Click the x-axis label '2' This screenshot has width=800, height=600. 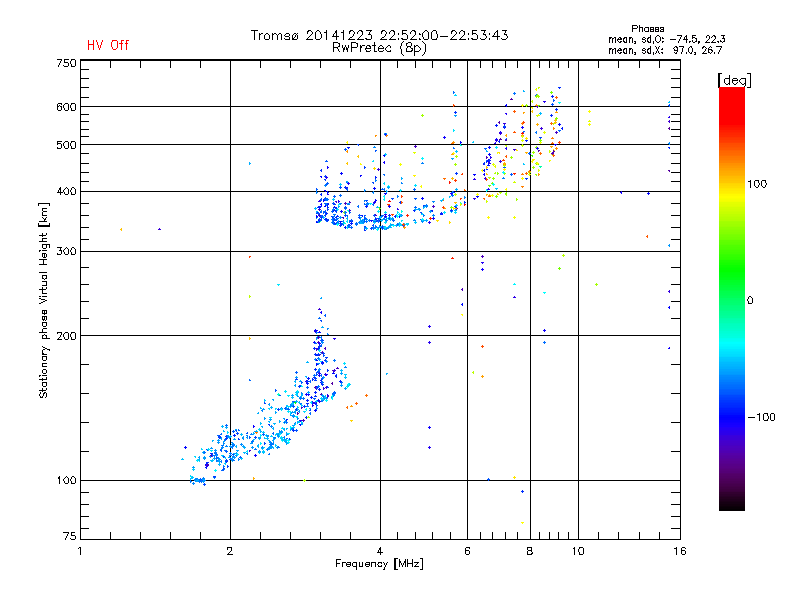pos(230,551)
